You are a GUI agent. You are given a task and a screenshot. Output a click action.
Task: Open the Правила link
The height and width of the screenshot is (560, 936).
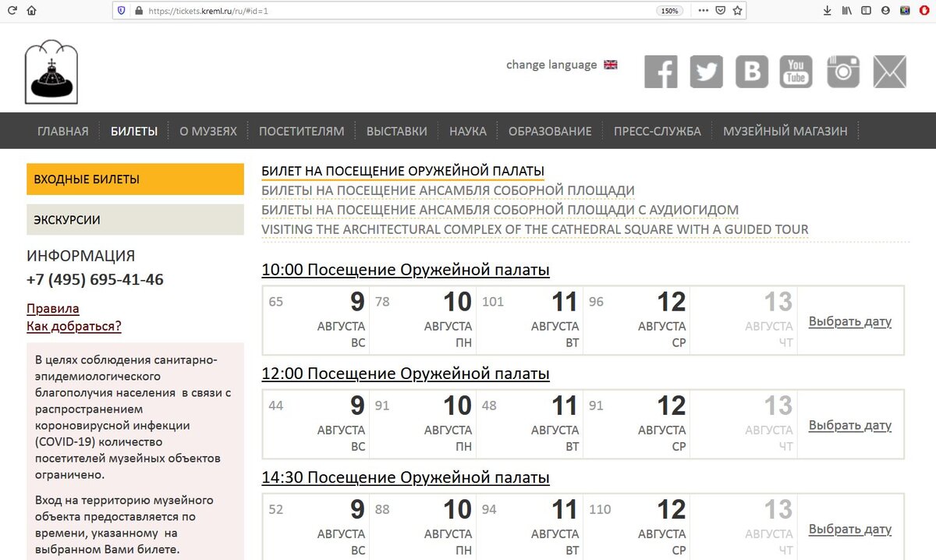click(53, 309)
